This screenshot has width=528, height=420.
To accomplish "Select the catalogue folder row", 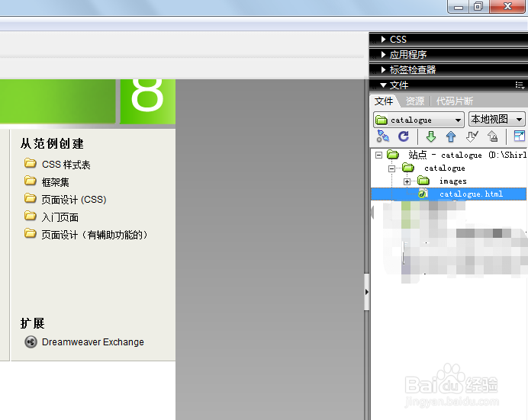I will (x=445, y=168).
